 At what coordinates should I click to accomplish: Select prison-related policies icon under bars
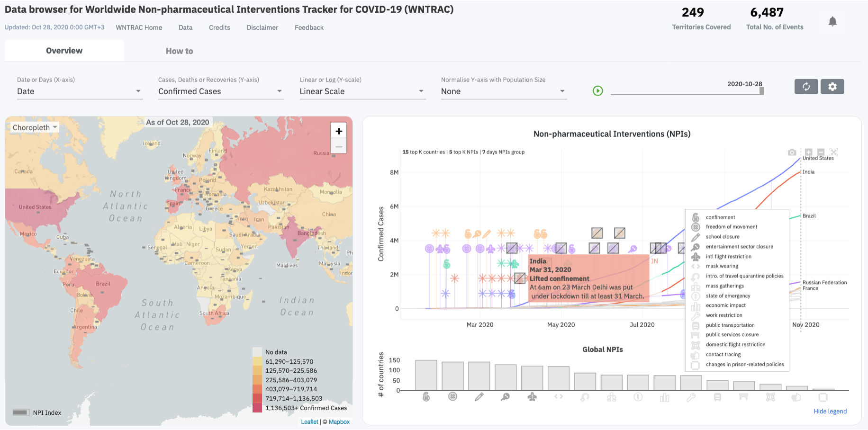point(823,397)
